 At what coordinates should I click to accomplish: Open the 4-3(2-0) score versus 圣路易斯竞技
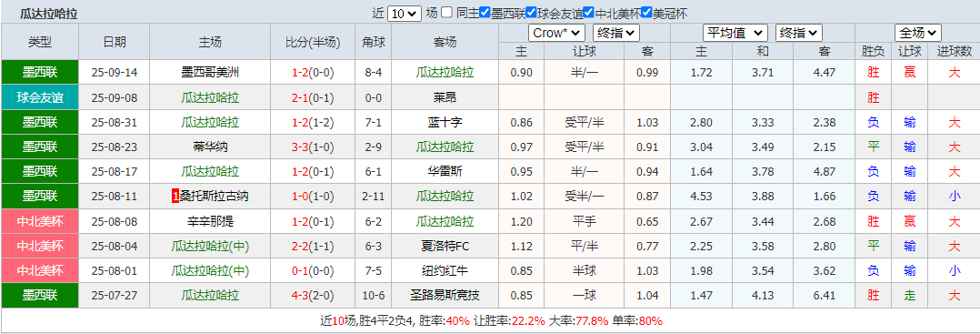pyautogui.click(x=313, y=295)
